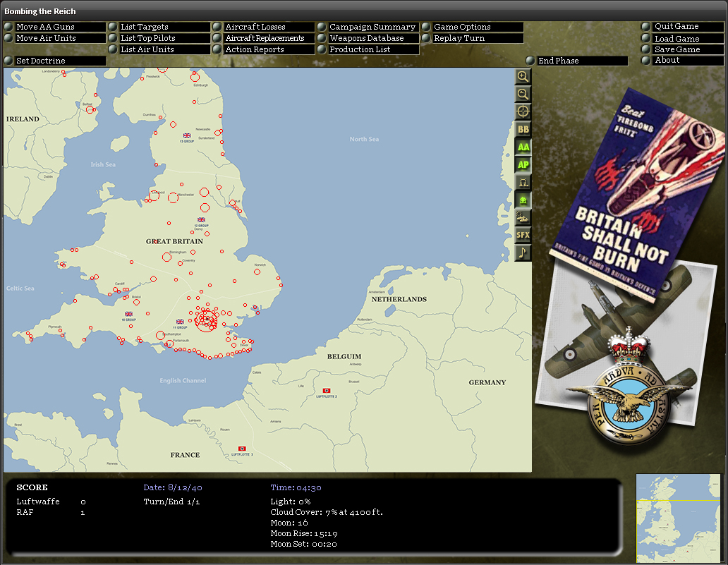Viewport: 728px width, 565px height.
Task: Click the GREAT BRITAIN map label
Action: (174, 241)
